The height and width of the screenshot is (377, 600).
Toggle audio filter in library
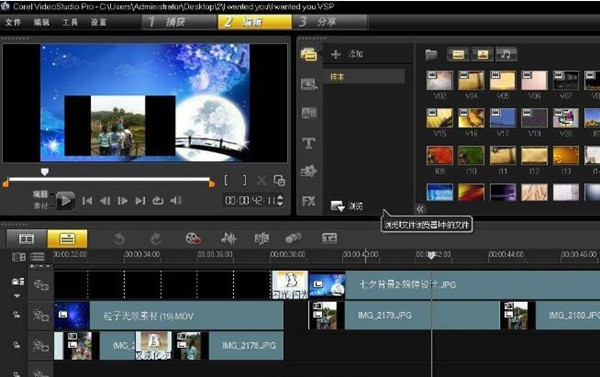point(506,55)
